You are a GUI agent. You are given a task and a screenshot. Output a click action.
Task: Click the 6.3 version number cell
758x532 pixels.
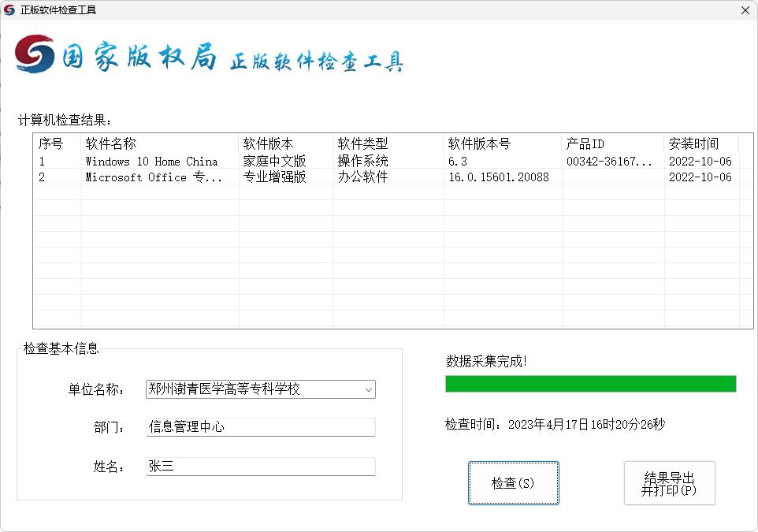tap(458, 161)
